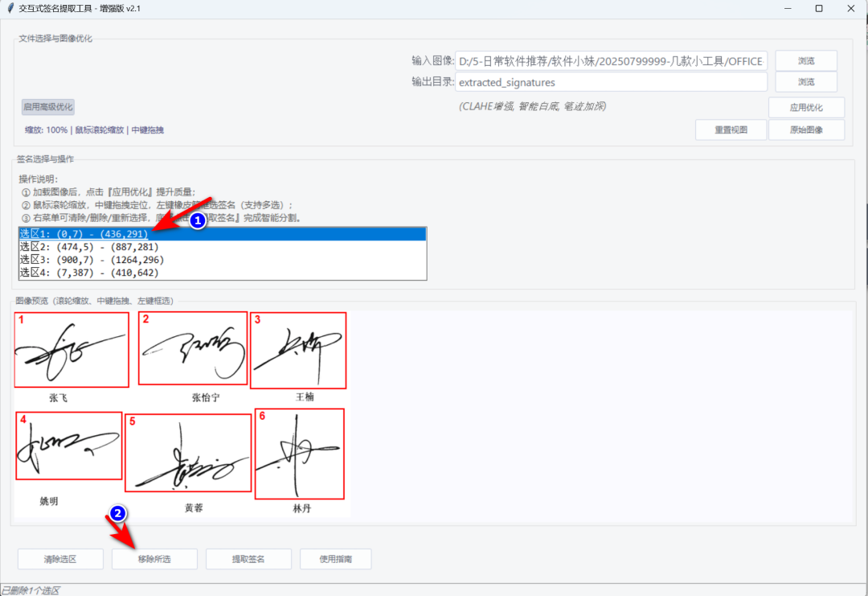Select 选区1 in the selection list
868x596 pixels.
(x=83, y=234)
